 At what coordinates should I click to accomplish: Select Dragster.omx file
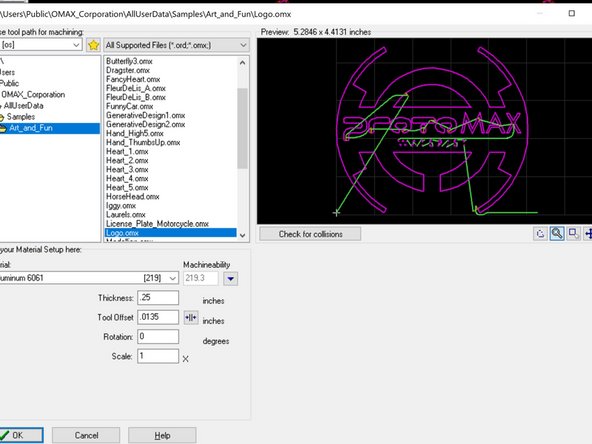[x=128, y=70]
